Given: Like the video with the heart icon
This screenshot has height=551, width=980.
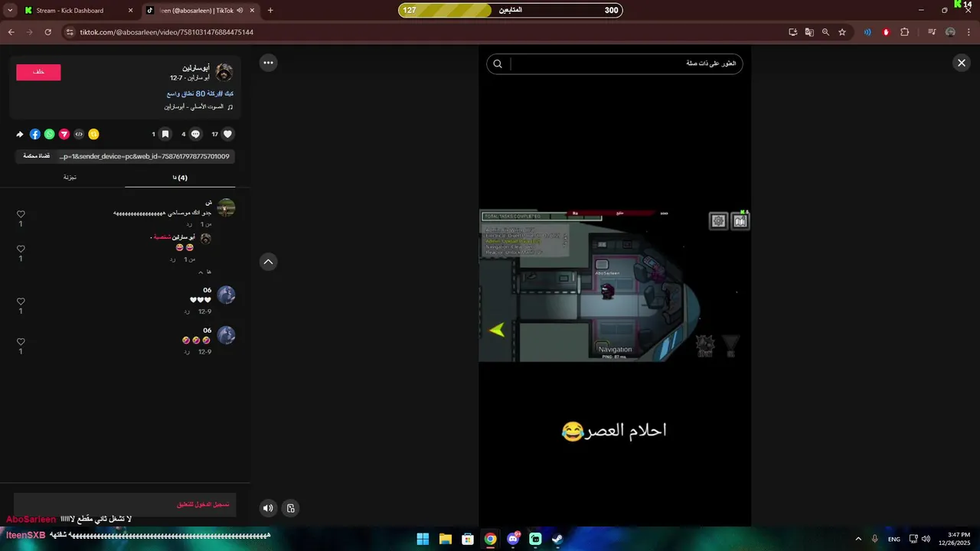Looking at the screenshot, I should [x=227, y=134].
